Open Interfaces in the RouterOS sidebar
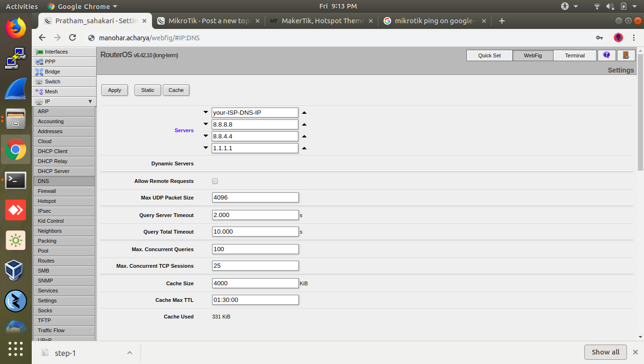Screen dimensions: 644x364 pos(64,52)
